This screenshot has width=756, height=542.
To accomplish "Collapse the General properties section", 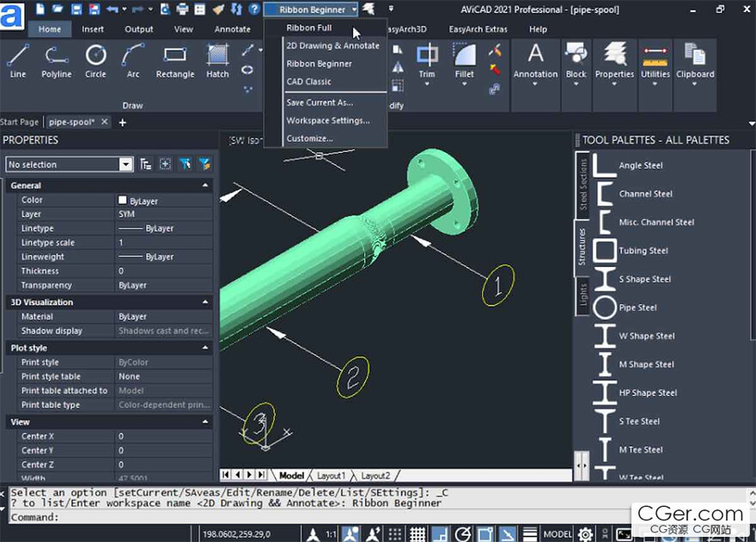I will 205,186.
